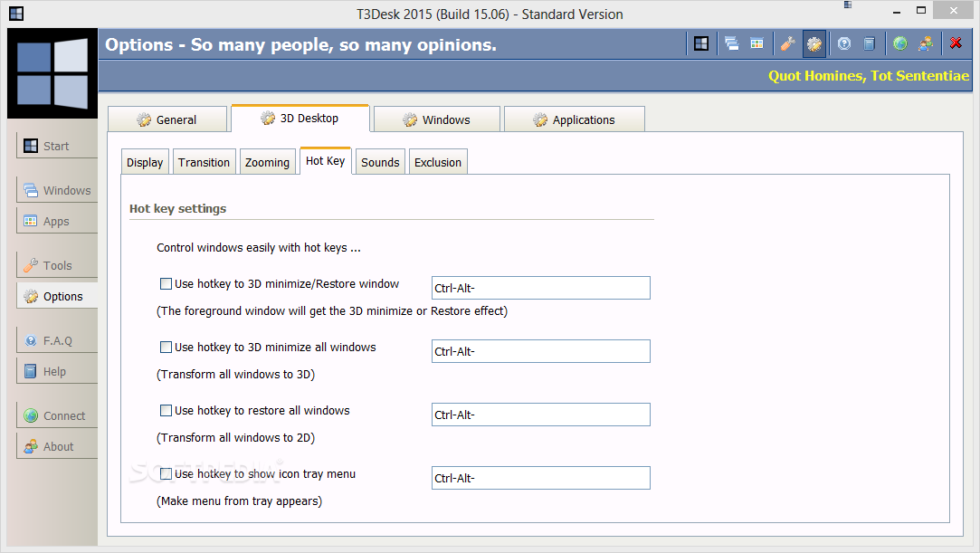Enable hotkey to show icon tray menu

(166, 473)
